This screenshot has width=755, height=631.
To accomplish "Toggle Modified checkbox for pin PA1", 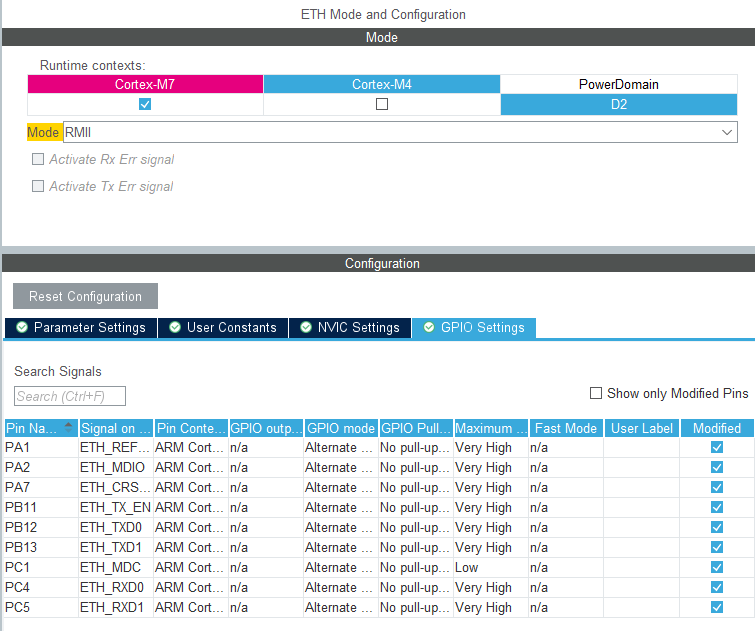I will [717, 447].
